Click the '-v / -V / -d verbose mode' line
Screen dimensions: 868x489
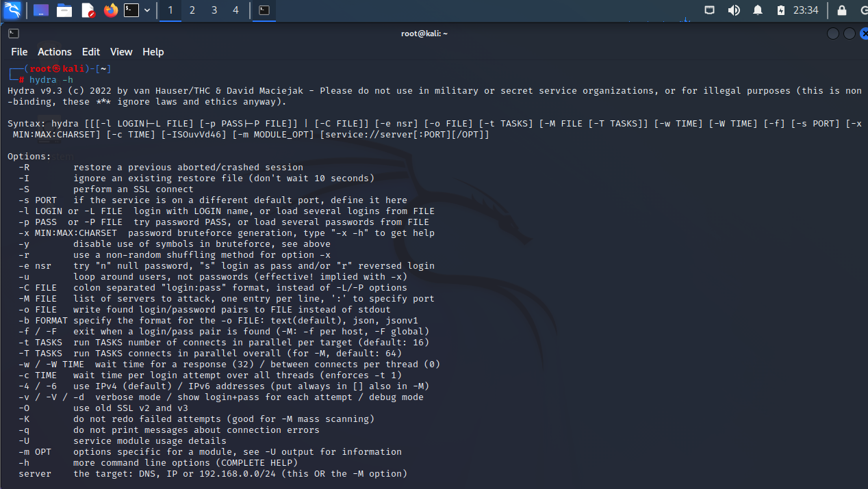(221, 397)
